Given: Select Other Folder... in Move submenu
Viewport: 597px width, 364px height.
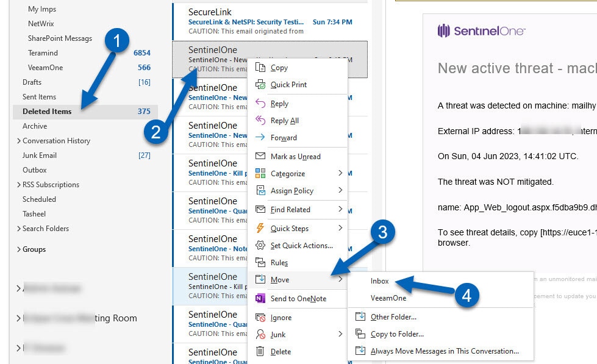Looking at the screenshot, I should pyautogui.click(x=393, y=317).
